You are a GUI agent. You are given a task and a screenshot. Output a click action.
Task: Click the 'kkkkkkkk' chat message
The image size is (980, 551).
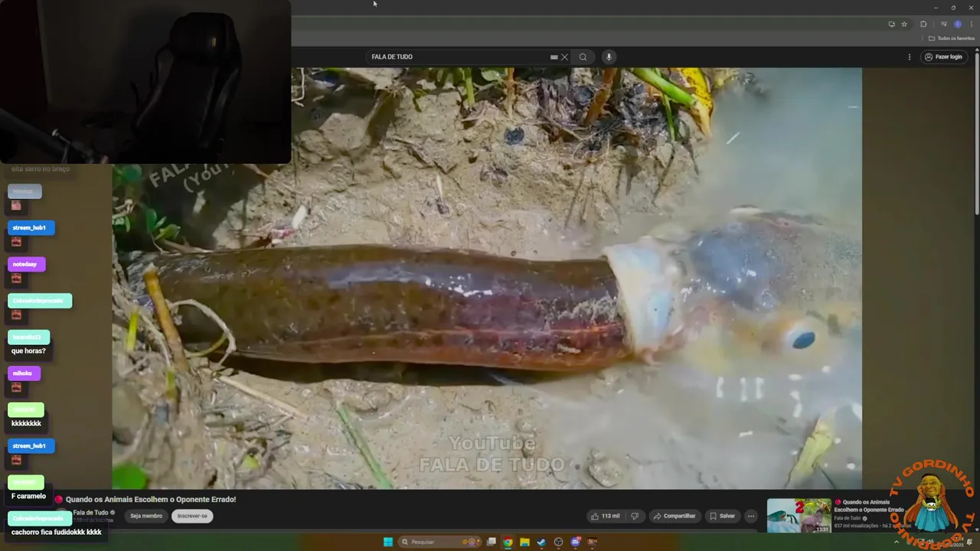pyautogui.click(x=26, y=423)
